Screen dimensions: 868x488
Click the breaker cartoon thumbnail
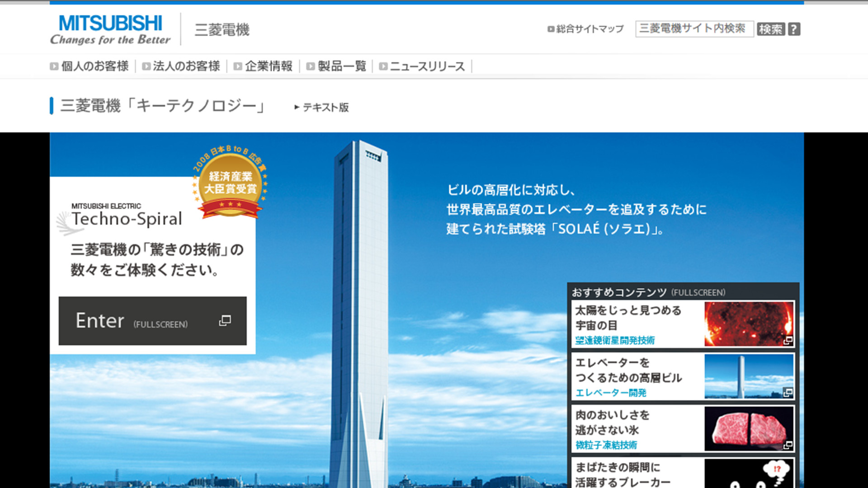click(x=749, y=474)
